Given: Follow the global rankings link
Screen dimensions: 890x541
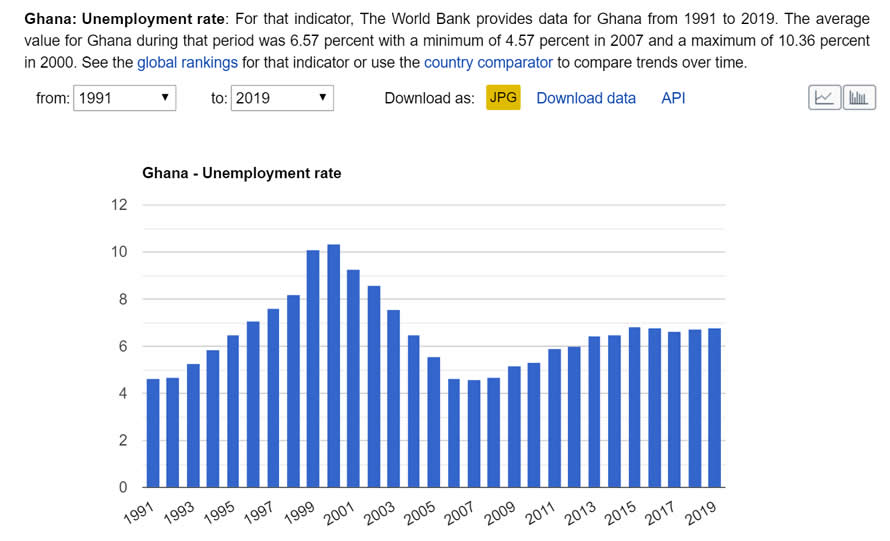Looking at the screenshot, I should point(187,62).
